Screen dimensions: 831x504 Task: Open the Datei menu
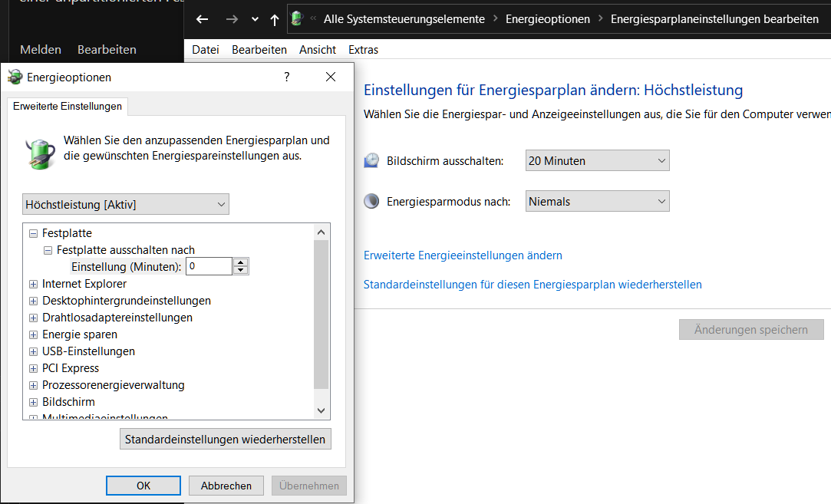205,50
